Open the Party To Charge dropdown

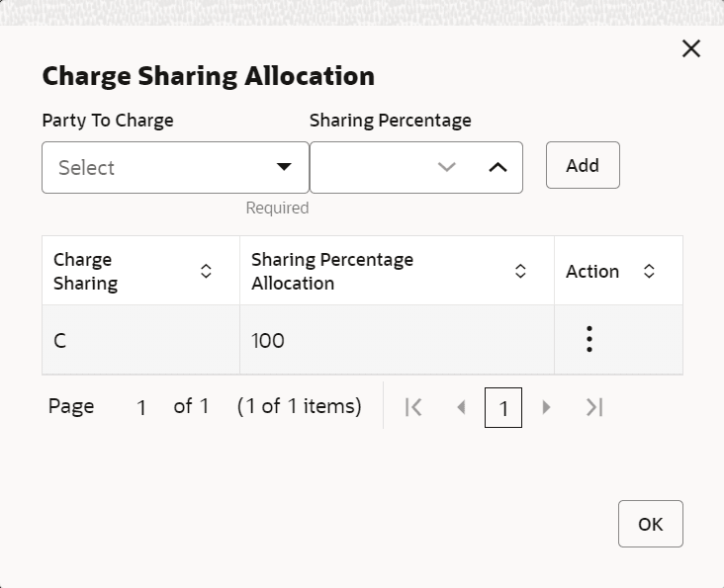tap(284, 167)
